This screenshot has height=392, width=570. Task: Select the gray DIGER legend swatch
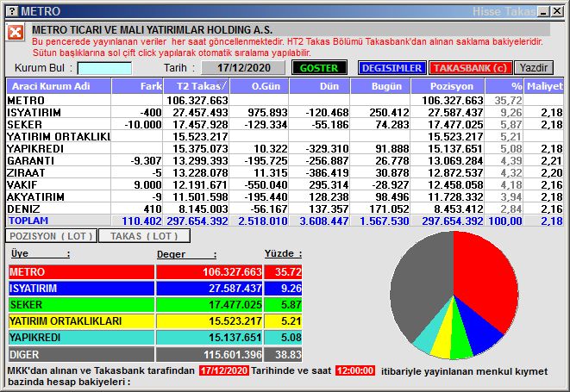point(81,354)
